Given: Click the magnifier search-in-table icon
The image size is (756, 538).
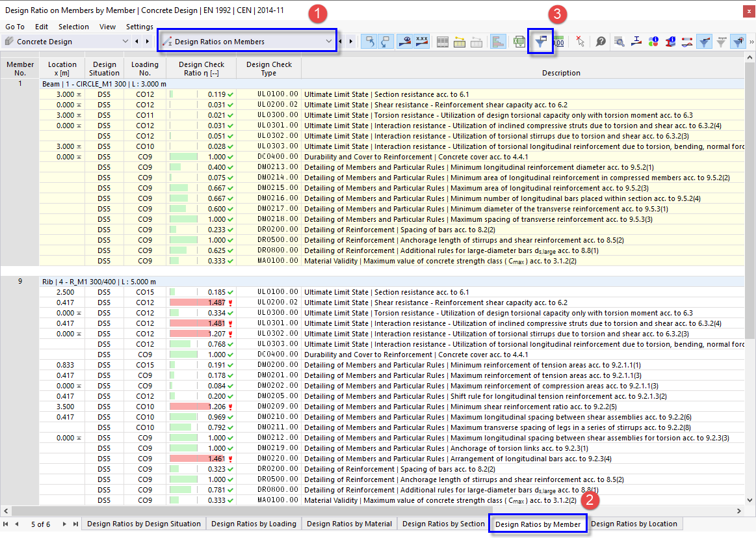Looking at the screenshot, I should pyautogui.click(x=619, y=42).
